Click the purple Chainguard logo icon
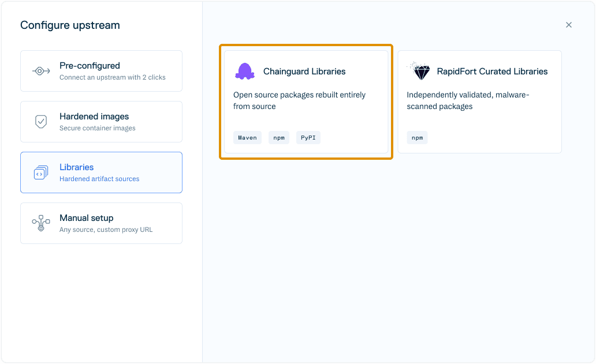Image resolution: width=596 pixels, height=364 pixels. pyautogui.click(x=245, y=72)
